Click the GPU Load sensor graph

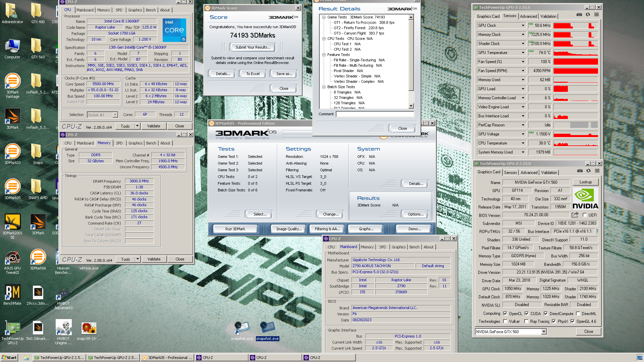576,89
